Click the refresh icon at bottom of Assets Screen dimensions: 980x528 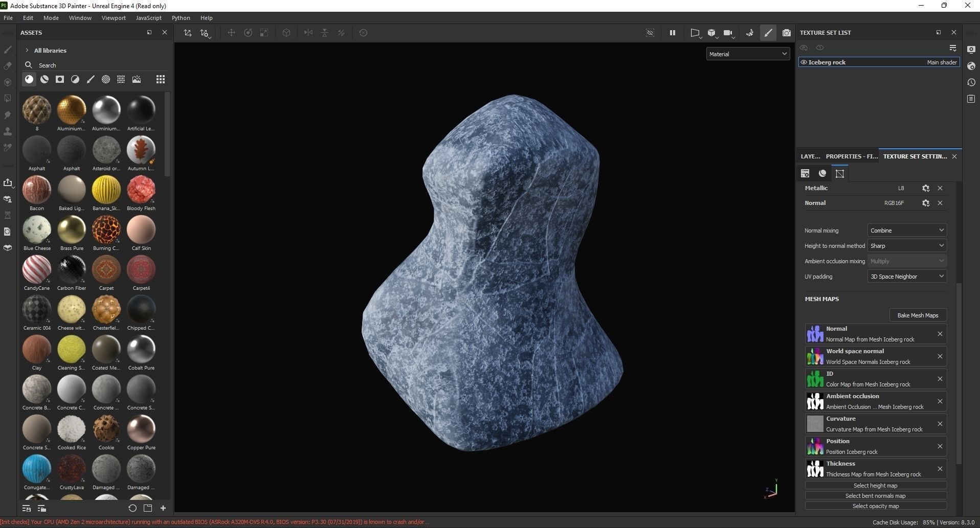coord(132,508)
